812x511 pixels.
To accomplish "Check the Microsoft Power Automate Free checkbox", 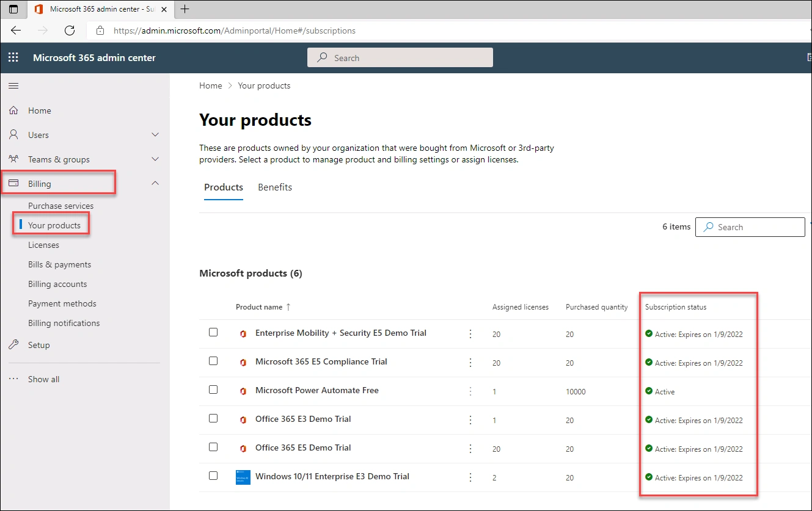I will pos(213,390).
